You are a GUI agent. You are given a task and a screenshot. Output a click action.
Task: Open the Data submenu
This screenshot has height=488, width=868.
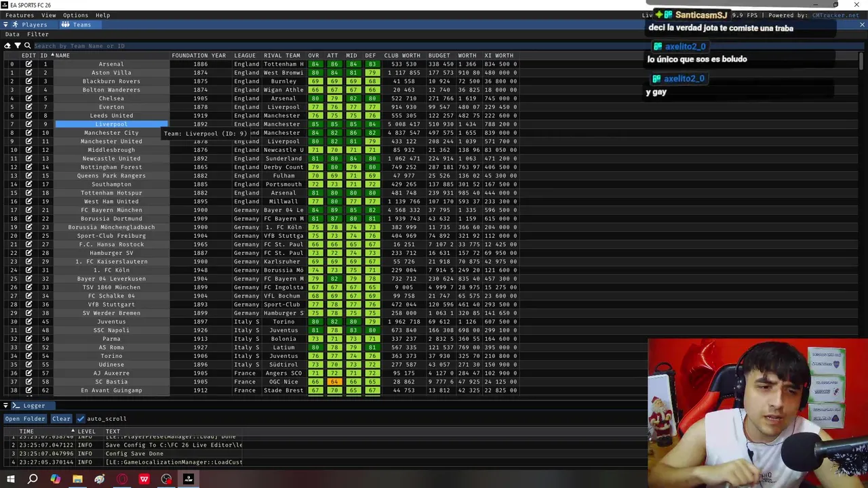(x=12, y=34)
